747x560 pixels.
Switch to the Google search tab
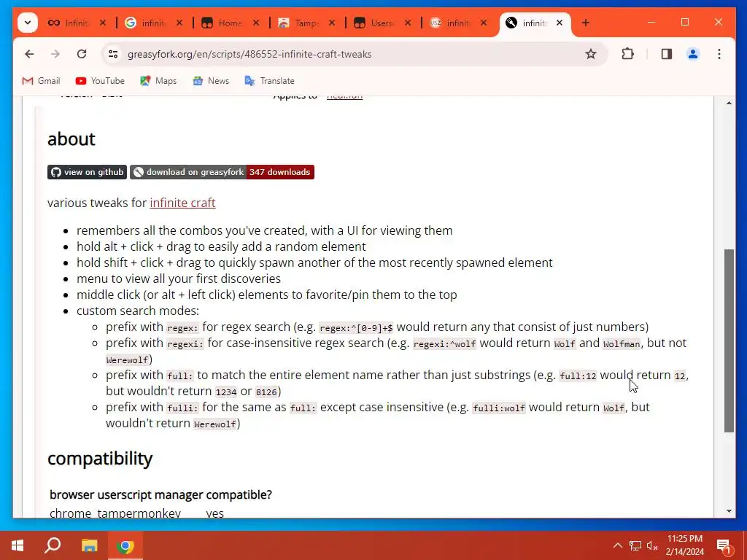click(x=145, y=23)
